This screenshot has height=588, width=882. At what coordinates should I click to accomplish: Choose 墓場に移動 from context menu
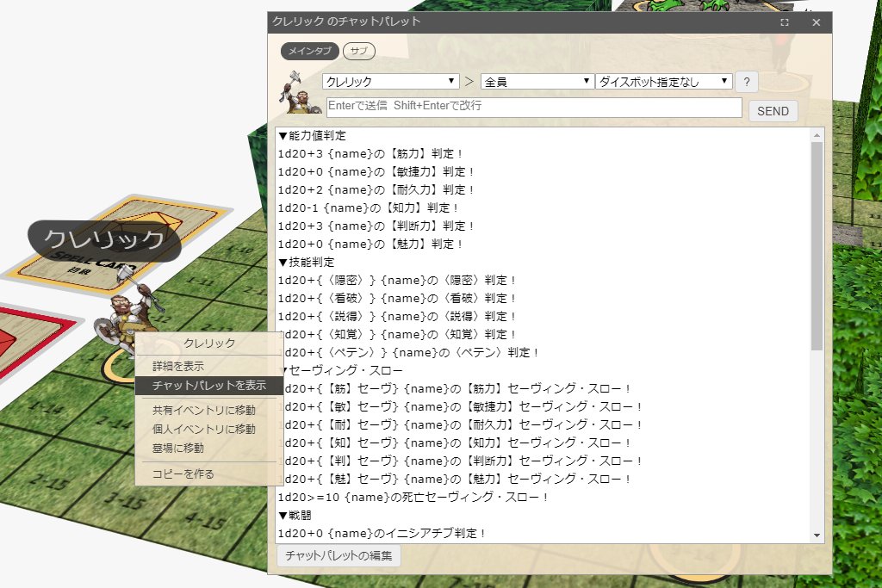point(177,448)
